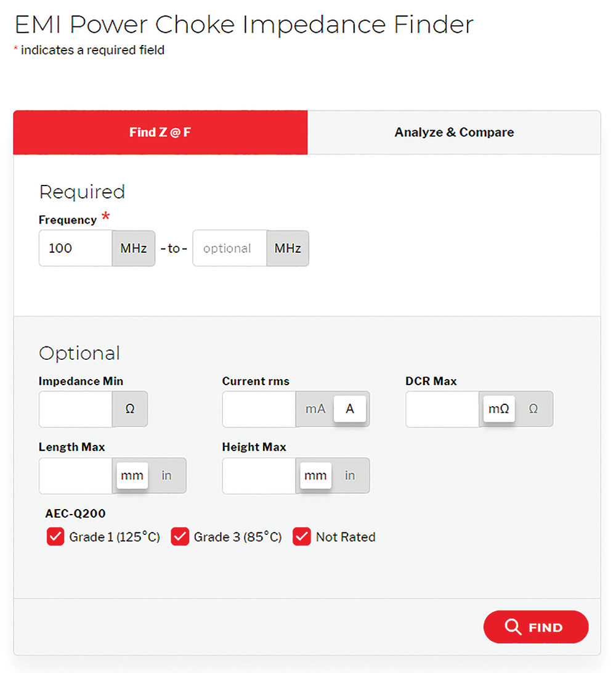This screenshot has width=616, height=673.
Task: Set Height Max unit to mm
Action: 316,475
